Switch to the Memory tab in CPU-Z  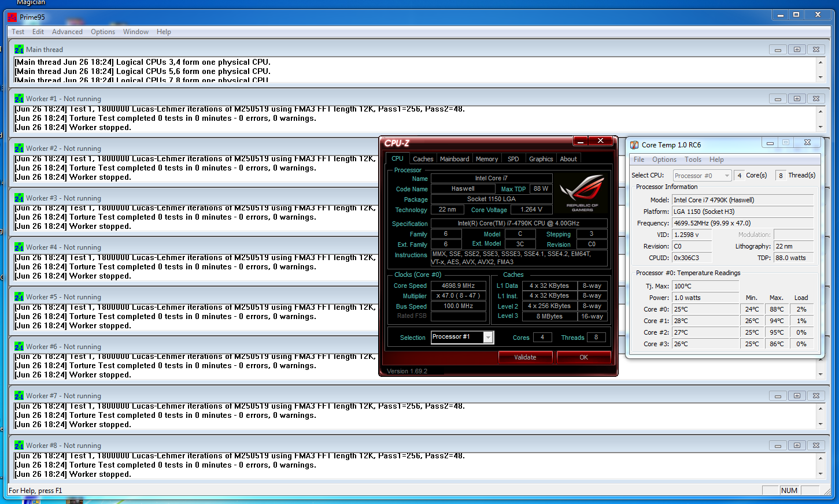[487, 159]
